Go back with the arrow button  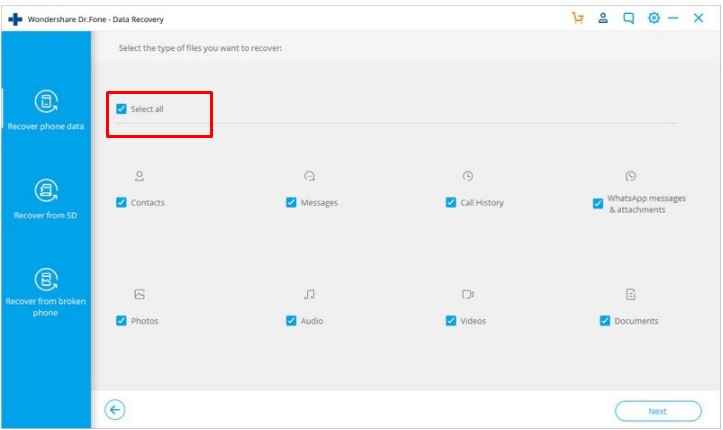click(x=115, y=410)
